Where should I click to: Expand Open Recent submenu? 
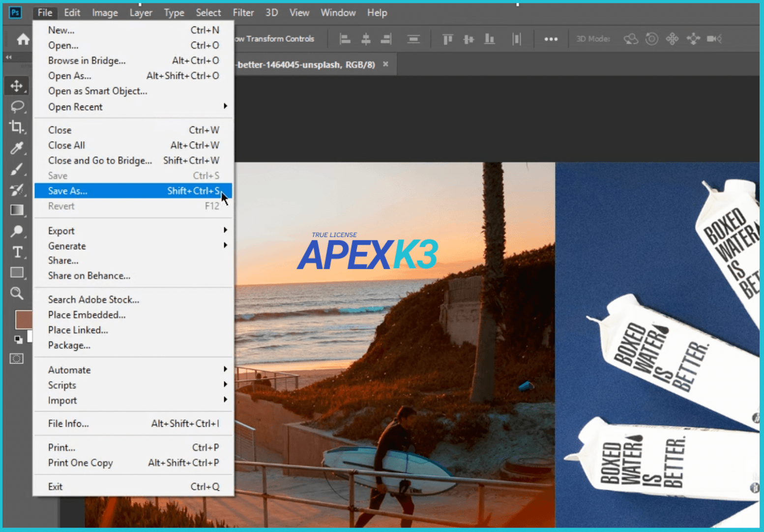(x=133, y=107)
